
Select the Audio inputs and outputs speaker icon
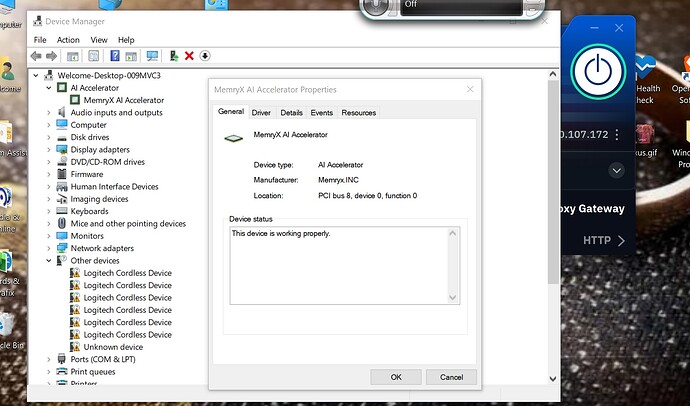62,112
